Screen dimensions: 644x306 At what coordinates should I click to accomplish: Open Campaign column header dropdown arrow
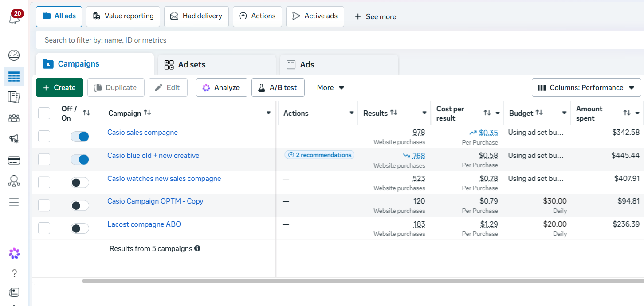click(x=268, y=113)
